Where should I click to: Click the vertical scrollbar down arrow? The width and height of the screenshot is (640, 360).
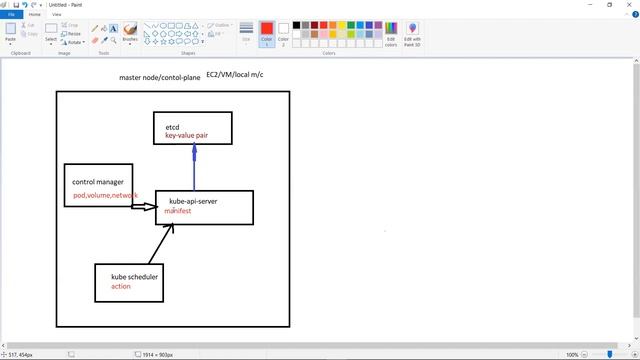636,338
